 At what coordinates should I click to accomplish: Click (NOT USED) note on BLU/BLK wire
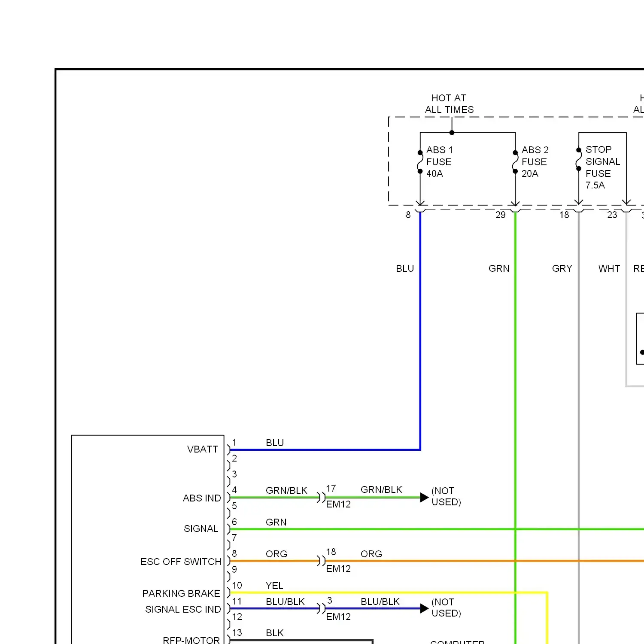446,608
